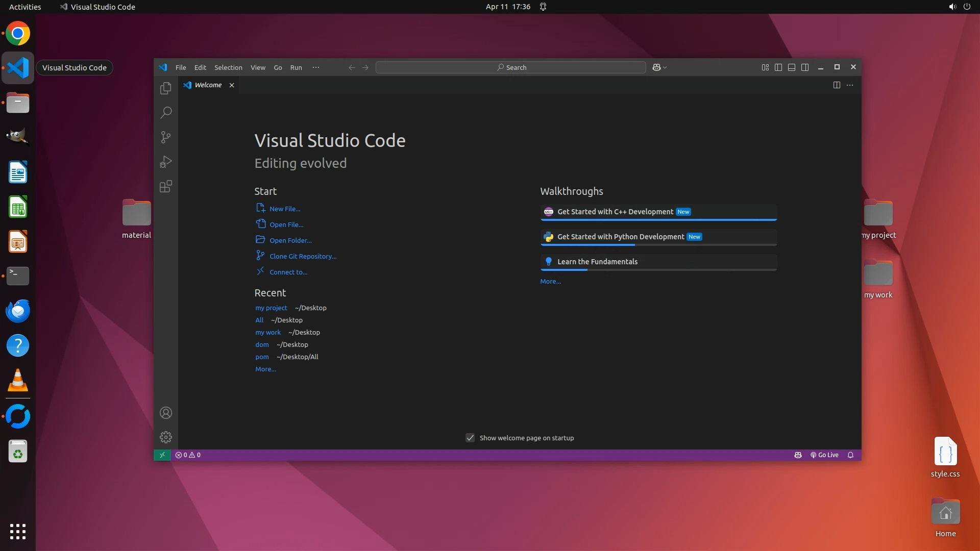Open Manage settings gear icon
This screenshot has width=980, height=551.
tap(165, 437)
